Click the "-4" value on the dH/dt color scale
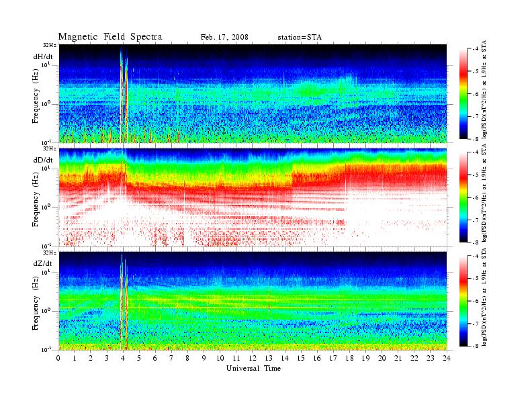 pyautogui.click(x=476, y=49)
